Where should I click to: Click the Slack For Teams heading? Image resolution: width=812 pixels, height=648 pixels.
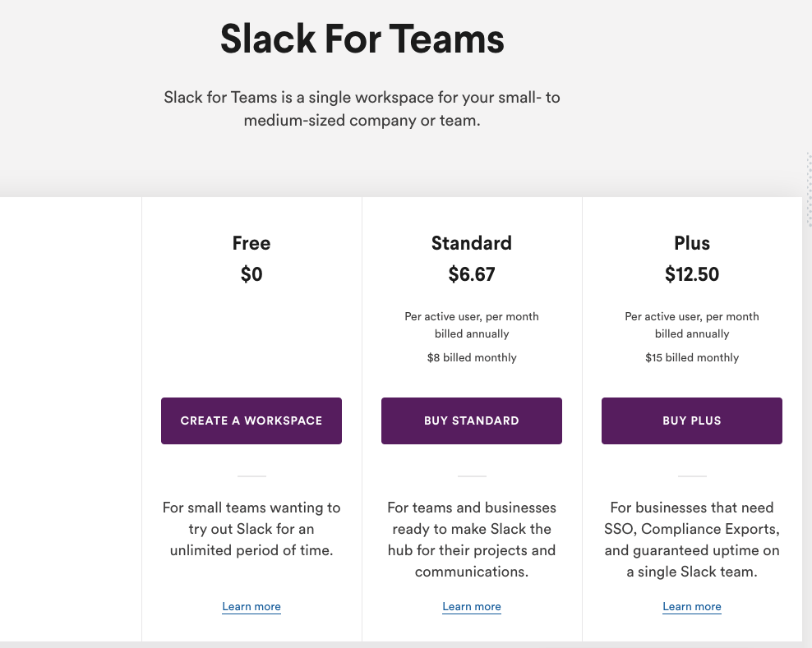[362, 39]
